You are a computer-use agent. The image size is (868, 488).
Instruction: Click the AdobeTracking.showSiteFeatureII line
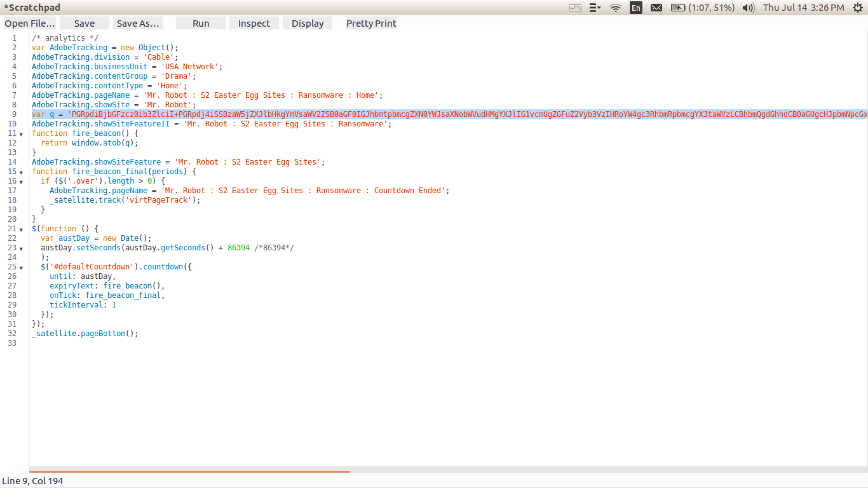212,124
